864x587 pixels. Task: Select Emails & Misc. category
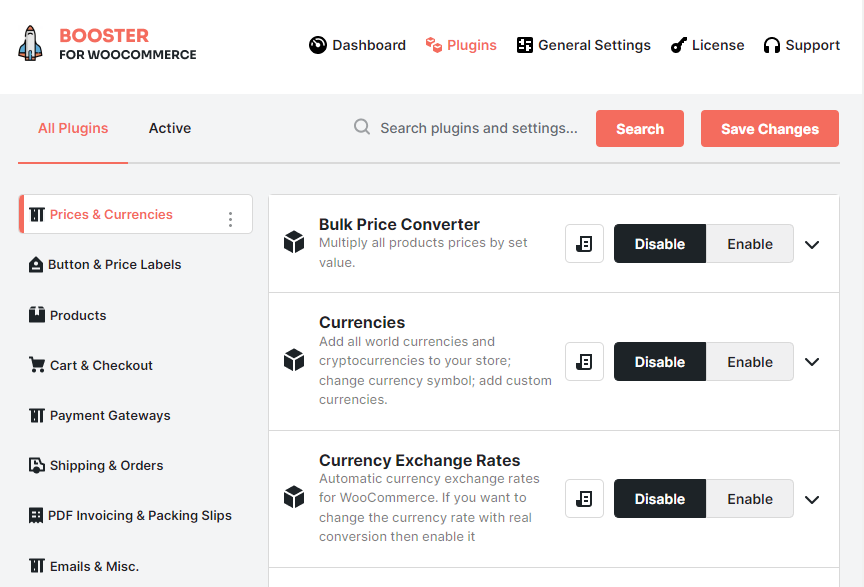84,566
